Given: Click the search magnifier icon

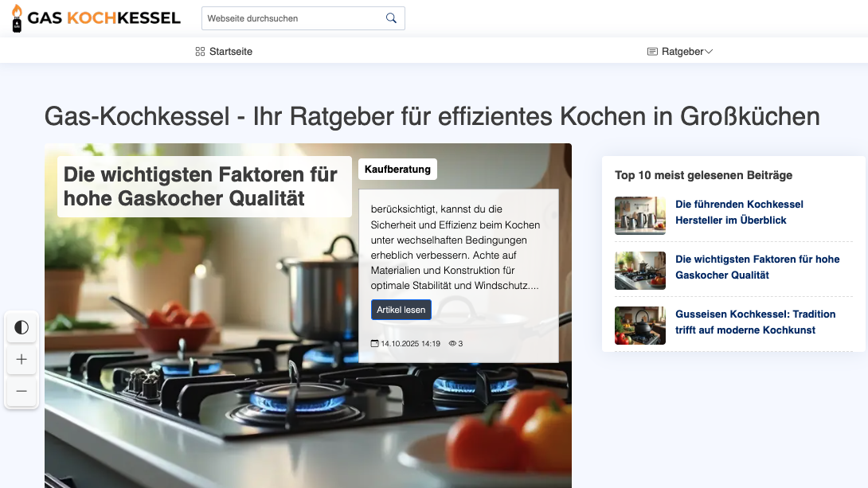Looking at the screenshot, I should point(390,18).
